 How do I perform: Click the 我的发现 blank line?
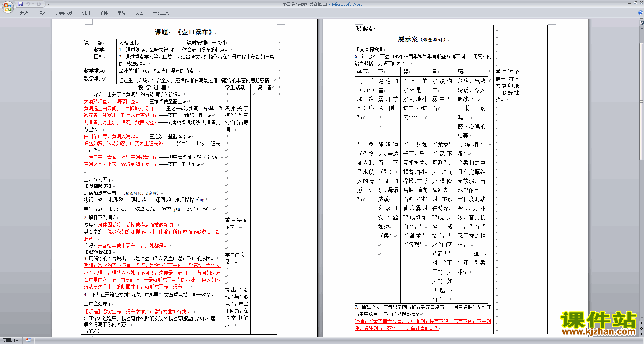164,331
